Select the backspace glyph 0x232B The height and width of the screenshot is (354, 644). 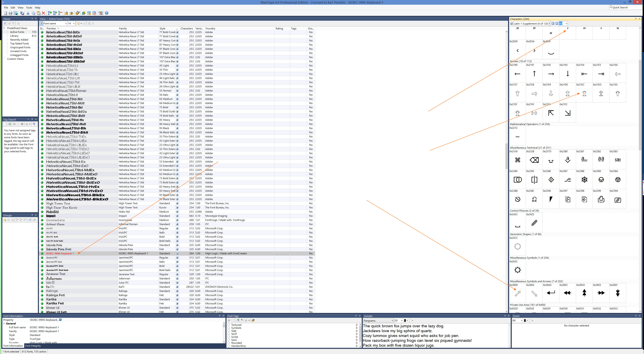534,160
